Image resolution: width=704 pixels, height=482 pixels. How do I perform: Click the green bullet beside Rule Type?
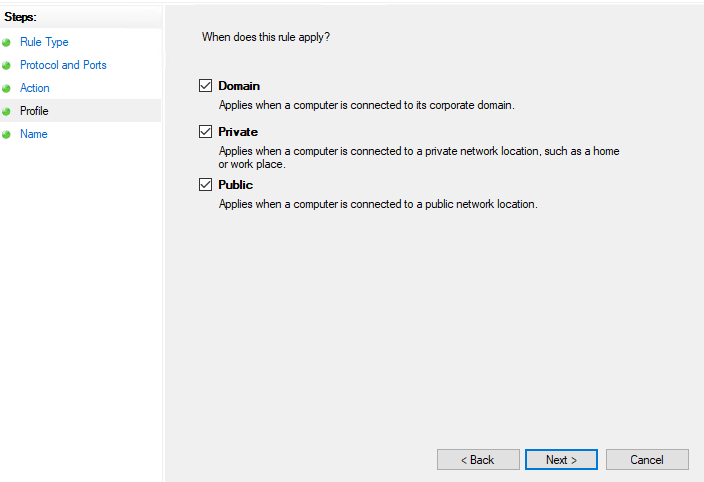(6, 43)
